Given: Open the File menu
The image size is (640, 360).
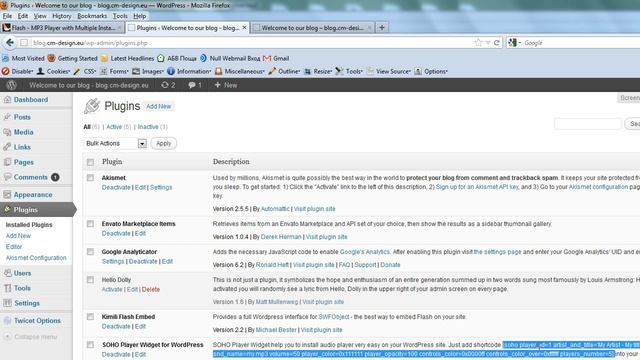Looking at the screenshot, I should click(x=7, y=16).
